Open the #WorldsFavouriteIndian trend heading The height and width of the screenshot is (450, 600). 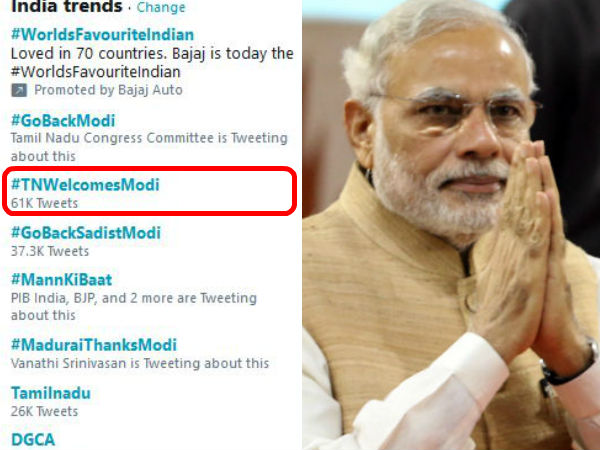point(103,34)
